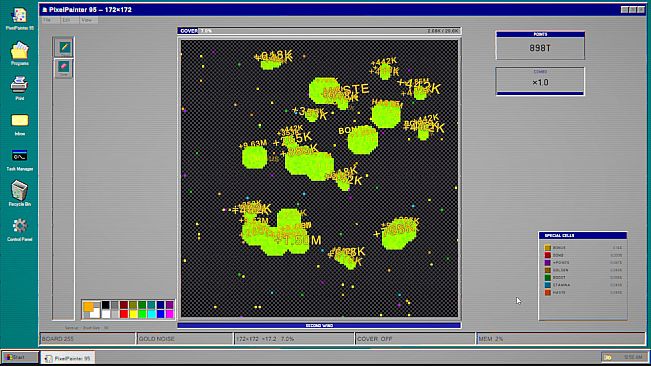Click the BONUS yellow cell icon in Special Cells

click(x=548, y=248)
